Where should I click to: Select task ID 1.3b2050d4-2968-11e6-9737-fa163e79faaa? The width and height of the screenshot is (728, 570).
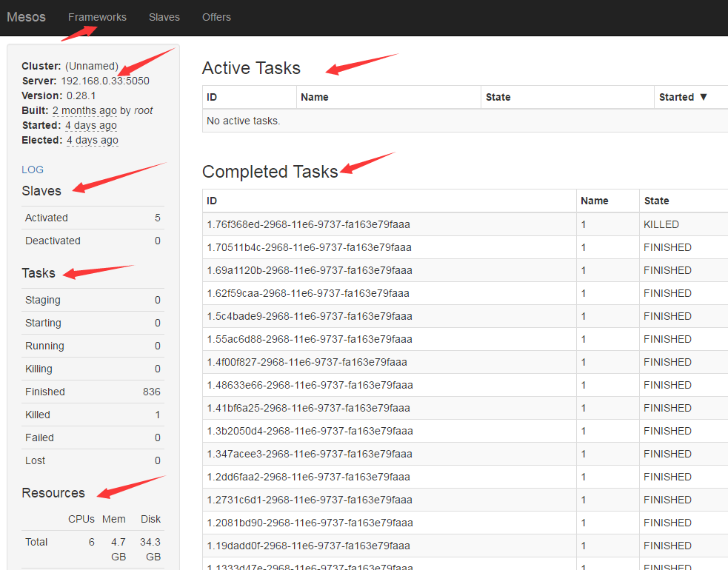(310, 432)
